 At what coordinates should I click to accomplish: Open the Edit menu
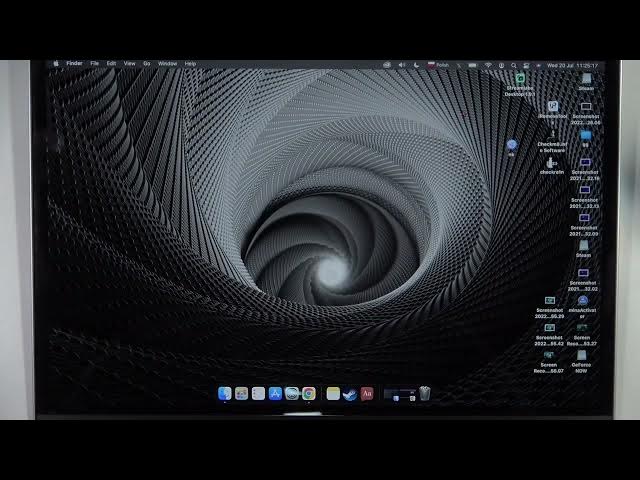(x=111, y=64)
